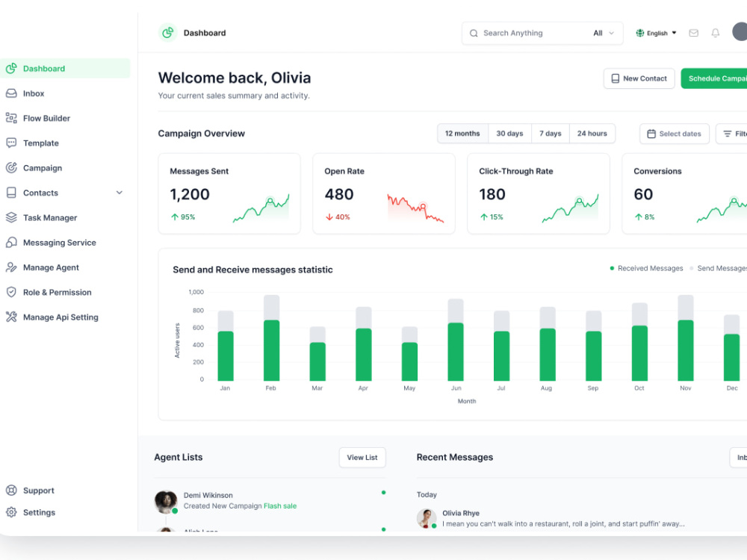Toggle Received Messages legend item
The width and height of the screenshot is (747, 560).
coord(646,269)
